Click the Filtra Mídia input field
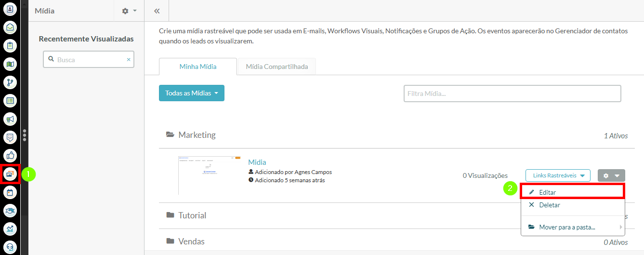This screenshot has height=255, width=644. [x=512, y=94]
